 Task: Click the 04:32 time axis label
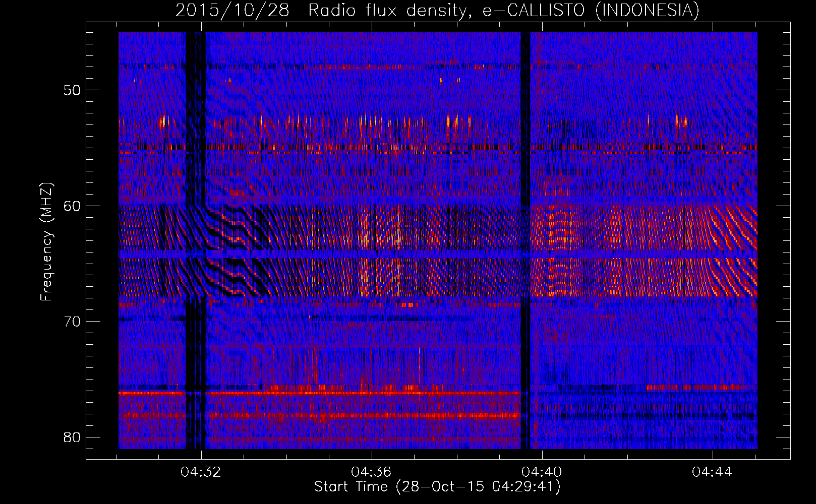[x=201, y=472]
